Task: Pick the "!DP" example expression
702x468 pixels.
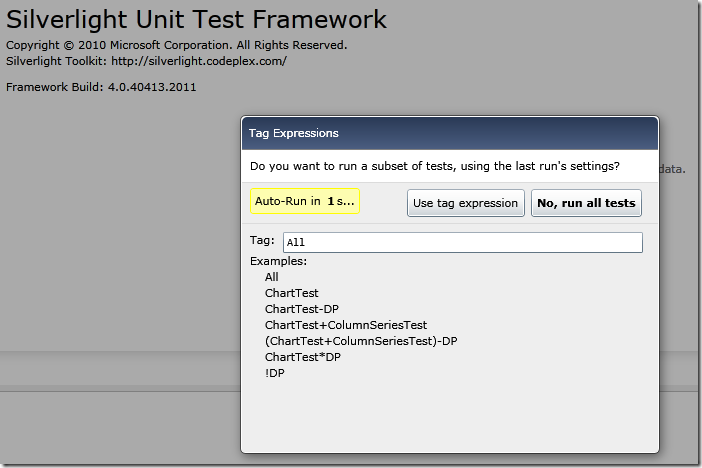Action: (274, 373)
